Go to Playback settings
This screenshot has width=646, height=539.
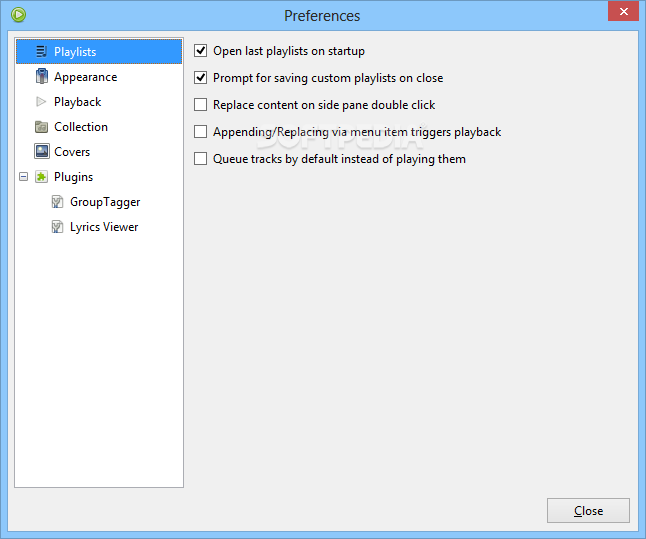click(77, 102)
